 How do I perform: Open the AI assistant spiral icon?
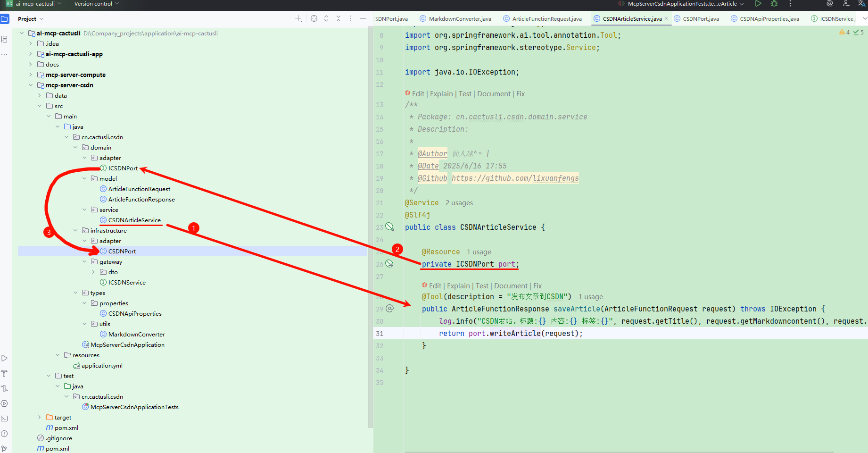[x=830, y=4]
